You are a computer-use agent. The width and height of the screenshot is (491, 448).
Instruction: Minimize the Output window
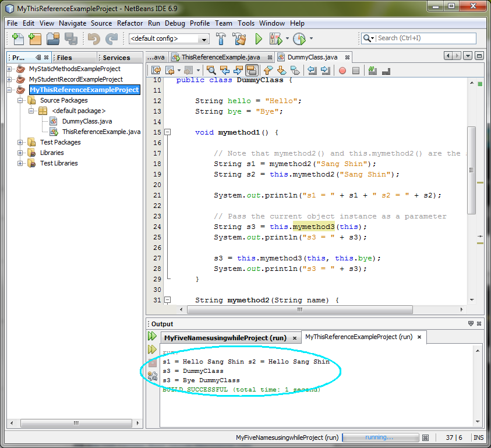[471, 323]
